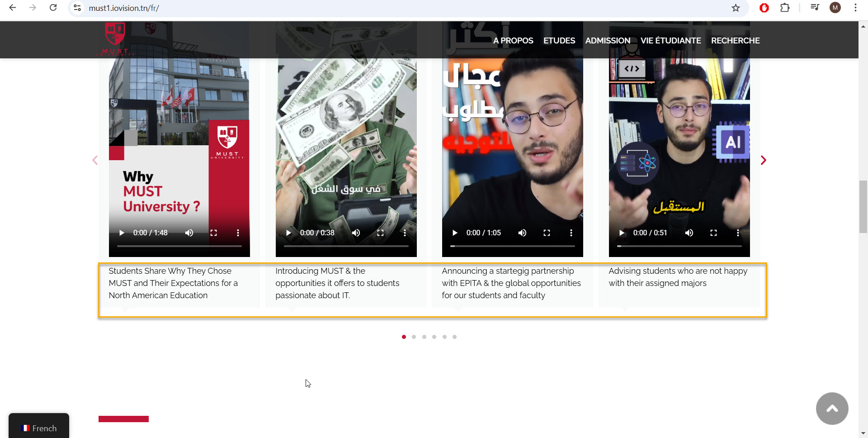Play the money video lasting 0:38
The height and width of the screenshot is (438, 868).
click(x=288, y=233)
